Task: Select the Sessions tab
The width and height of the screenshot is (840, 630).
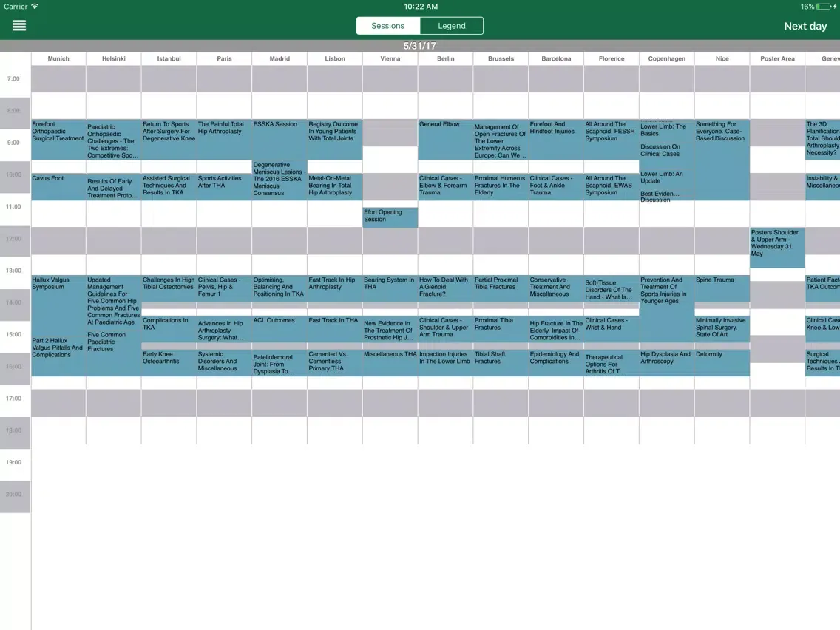Action: tap(388, 26)
